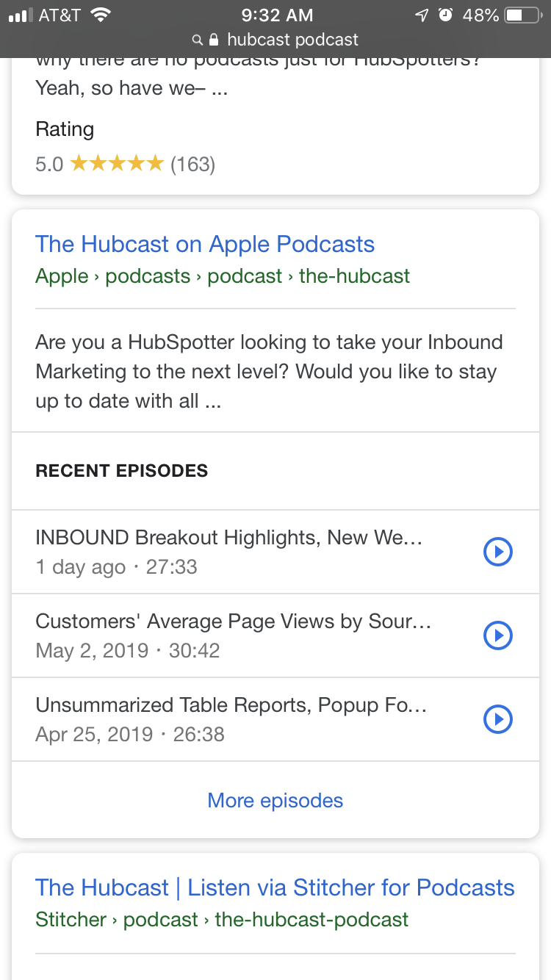Tap the 'May 2, 2019 · 30:42' text
This screenshot has height=980, width=551.
click(x=128, y=651)
